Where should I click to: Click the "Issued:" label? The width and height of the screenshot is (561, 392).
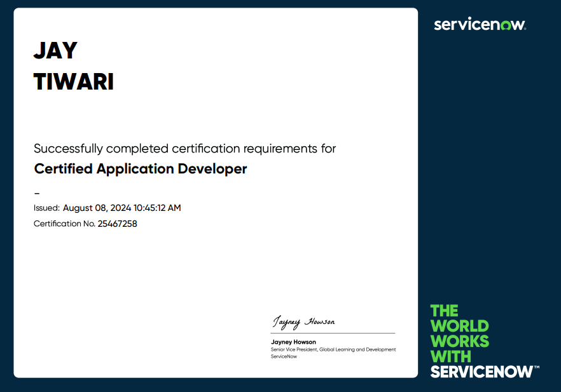[x=46, y=208]
